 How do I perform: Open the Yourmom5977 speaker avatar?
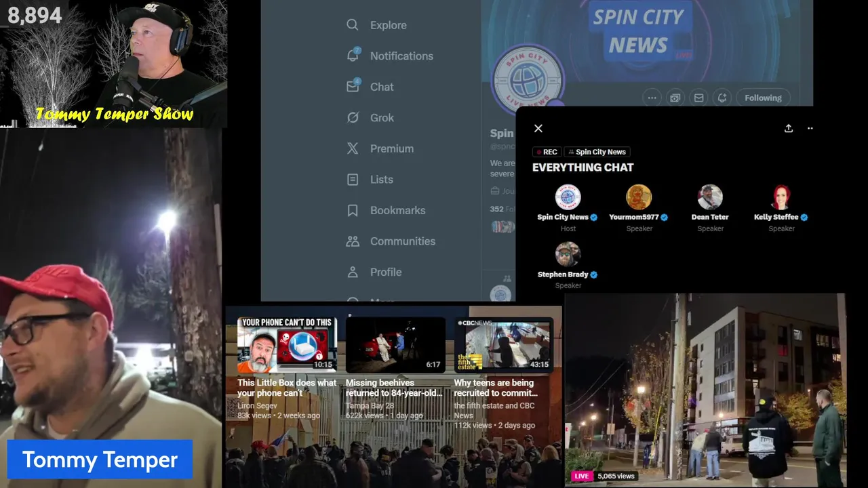click(639, 197)
